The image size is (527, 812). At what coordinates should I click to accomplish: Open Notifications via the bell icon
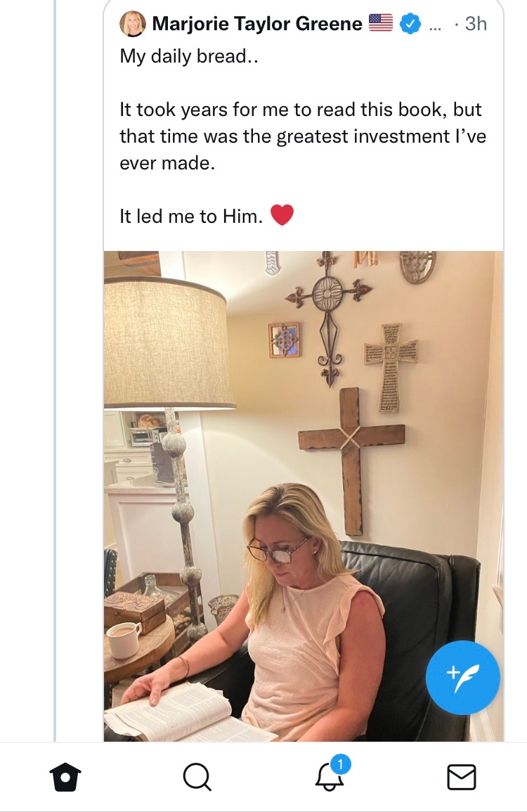(330, 778)
